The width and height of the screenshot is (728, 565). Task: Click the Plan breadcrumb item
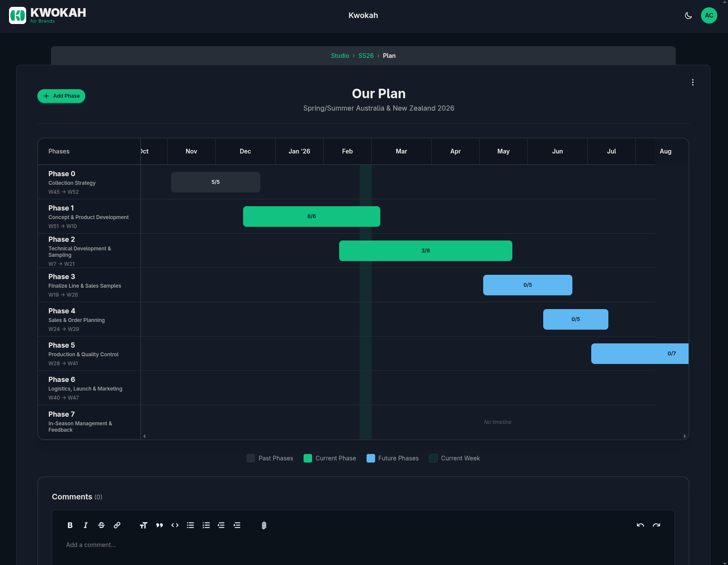[x=389, y=56]
